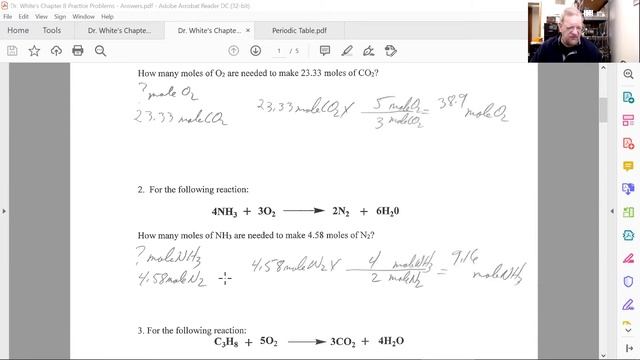Add a comment with the speech bubble icon

[x=325, y=51]
